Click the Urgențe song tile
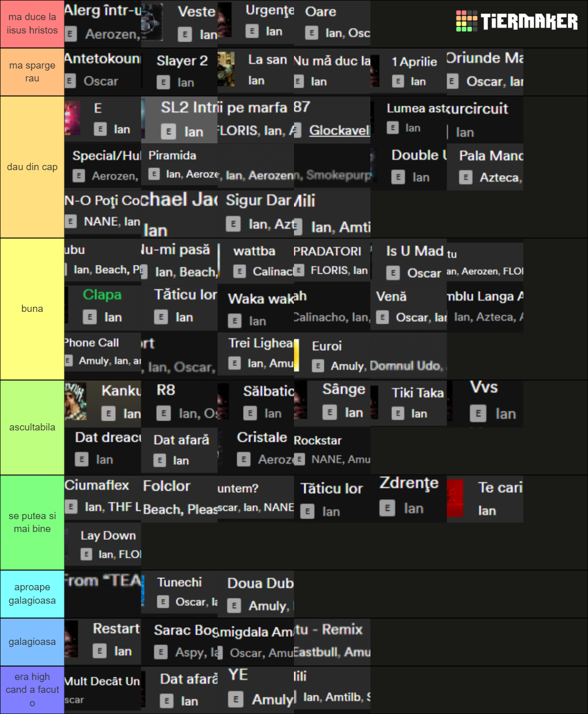 coord(255,24)
